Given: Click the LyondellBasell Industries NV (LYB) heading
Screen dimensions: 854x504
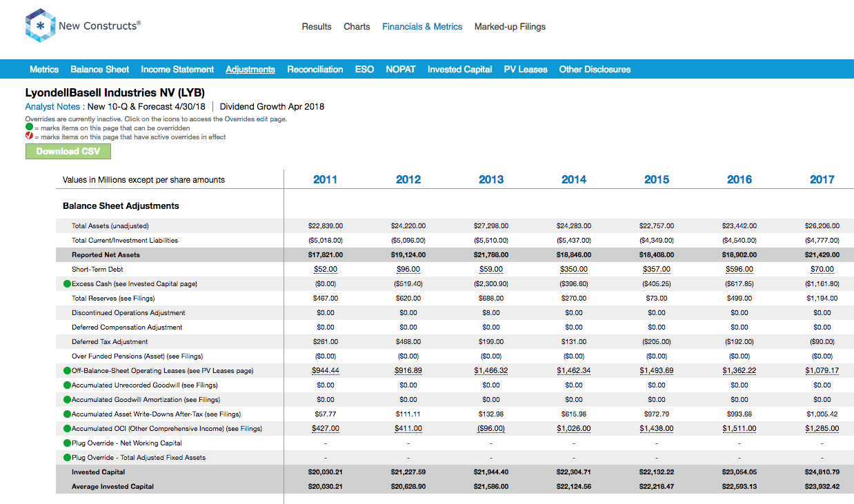Looking at the screenshot, I should click(x=115, y=92).
